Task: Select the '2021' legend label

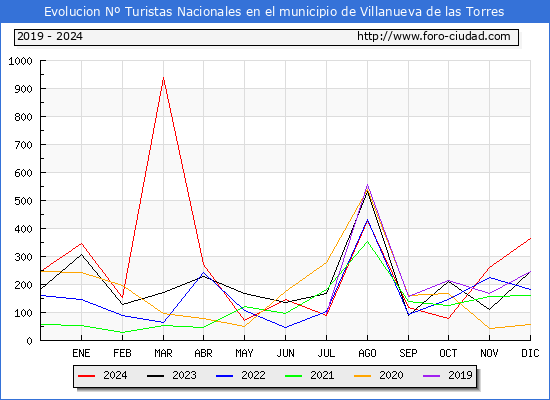Action: 322,375
